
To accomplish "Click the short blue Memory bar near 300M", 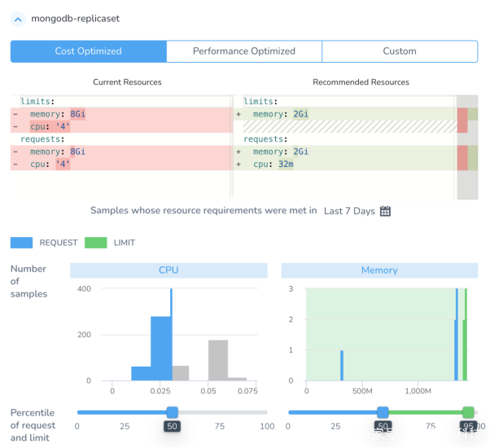I will coord(342,366).
